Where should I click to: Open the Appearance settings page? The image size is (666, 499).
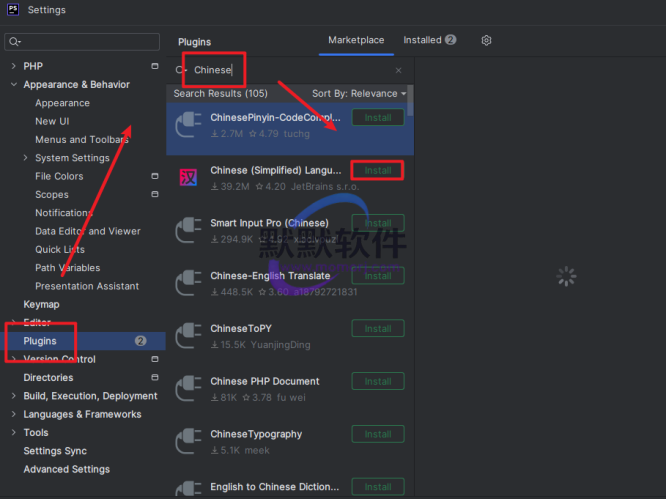tap(62, 103)
